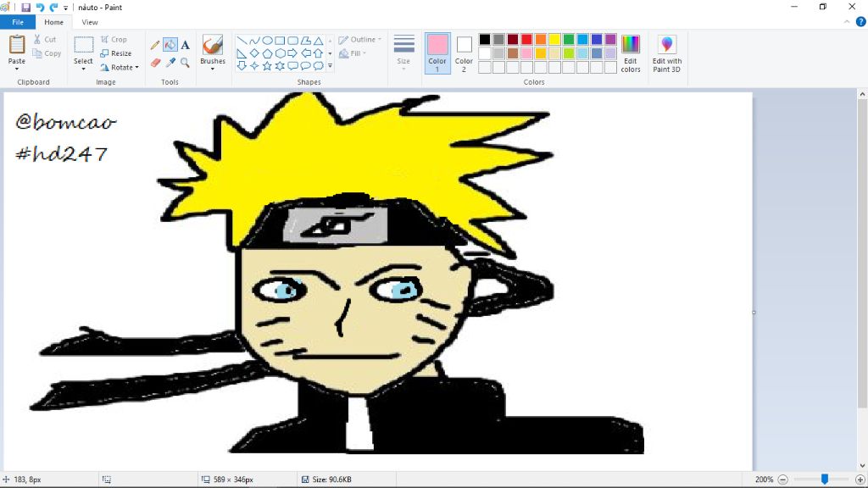The width and height of the screenshot is (868, 488).
Task: Select the Fill with color bucket tool
Action: [170, 45]
